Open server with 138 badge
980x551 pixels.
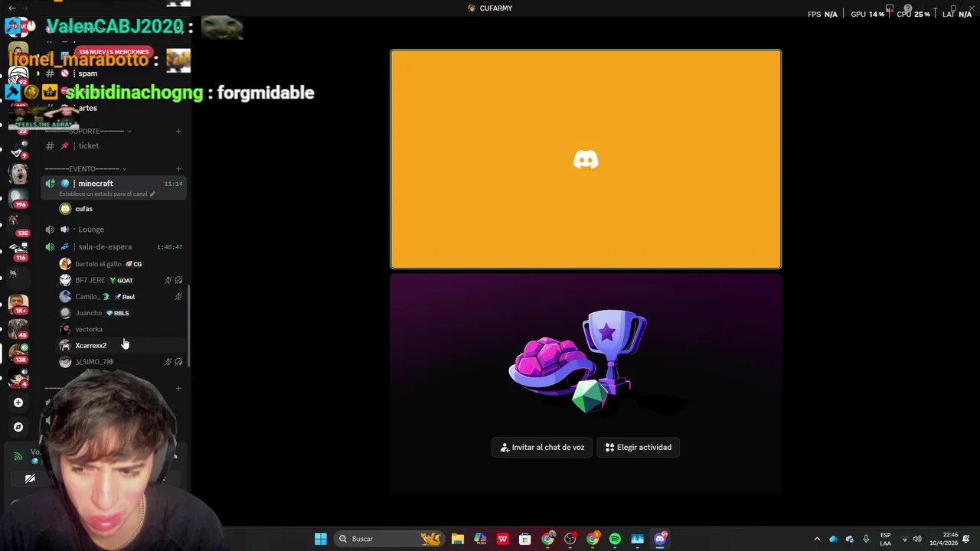click(18, 354)
